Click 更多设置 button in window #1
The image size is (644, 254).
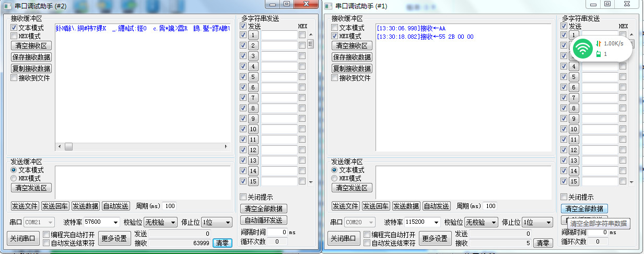tap(436, 238)
